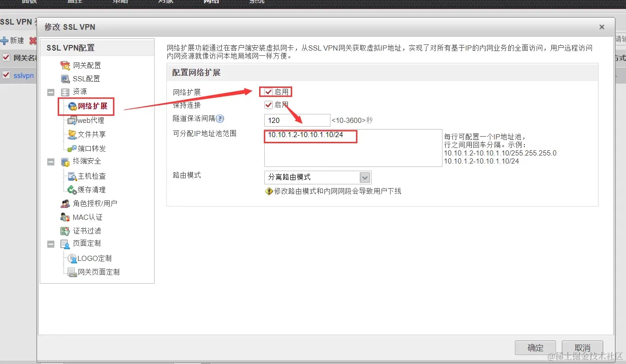This screenshot has height=364, width=626.
Task: Open 角色授权/用户 role authorization
Action: 89,203
